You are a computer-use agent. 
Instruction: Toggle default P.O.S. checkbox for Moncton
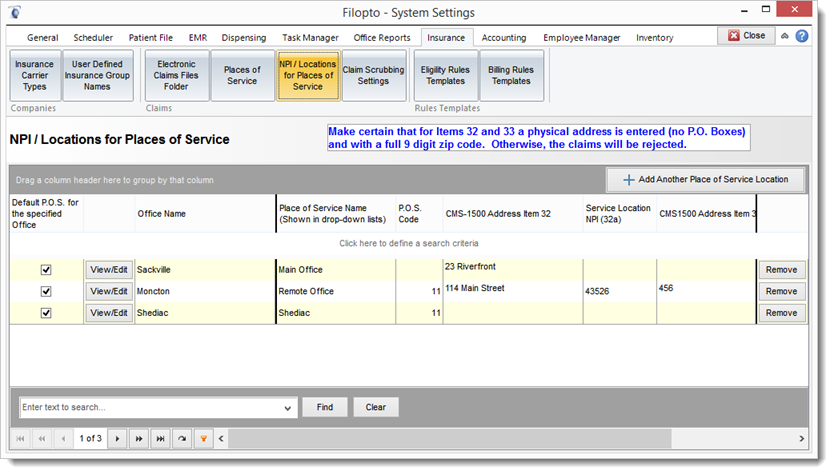(46, 291)
